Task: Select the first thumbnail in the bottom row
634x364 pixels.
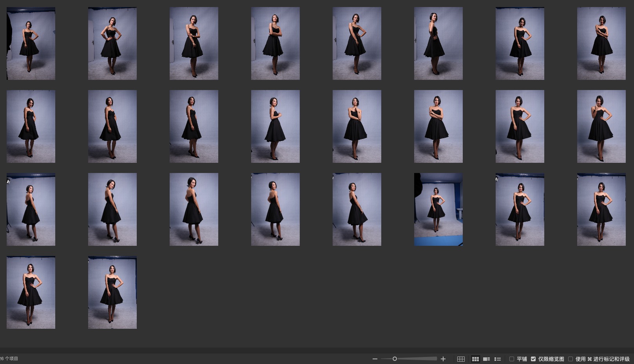Action: coord(31,292)
